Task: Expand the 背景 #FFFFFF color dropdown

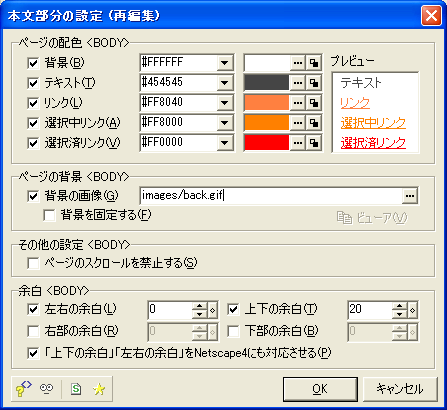Action: point(225,63)
